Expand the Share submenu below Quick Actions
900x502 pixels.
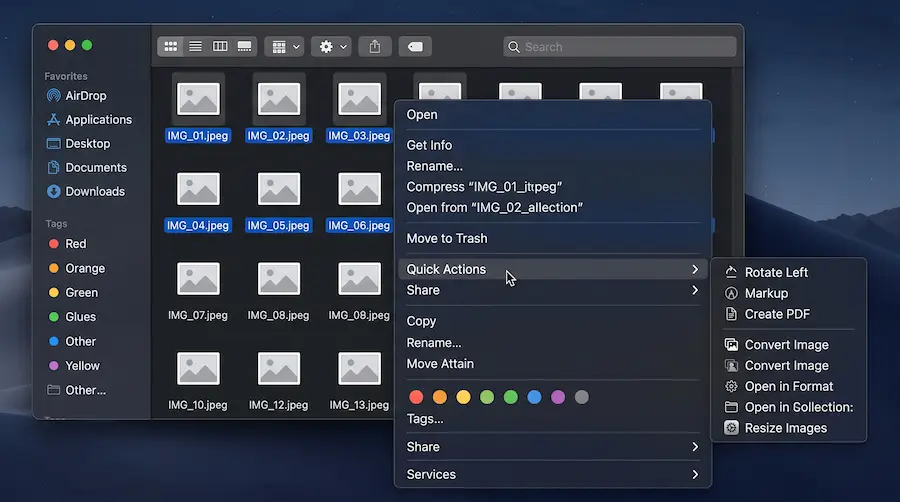(x=695, y=290)
